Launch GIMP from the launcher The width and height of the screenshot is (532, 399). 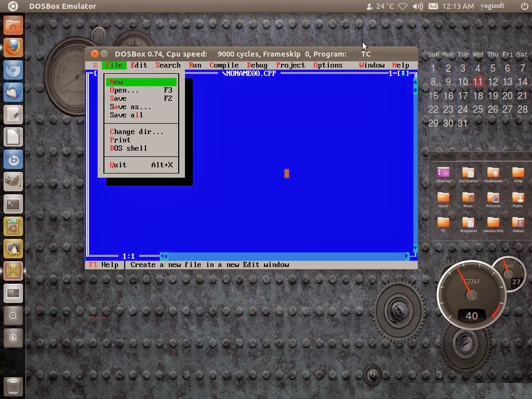click(x=13, y=181)
